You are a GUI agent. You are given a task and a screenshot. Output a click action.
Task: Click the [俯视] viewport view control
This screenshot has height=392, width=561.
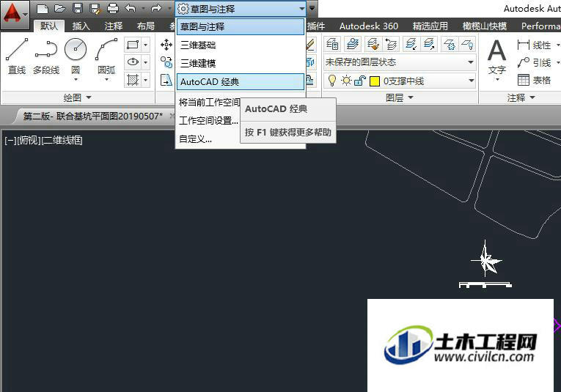click(x=29, y=140)
